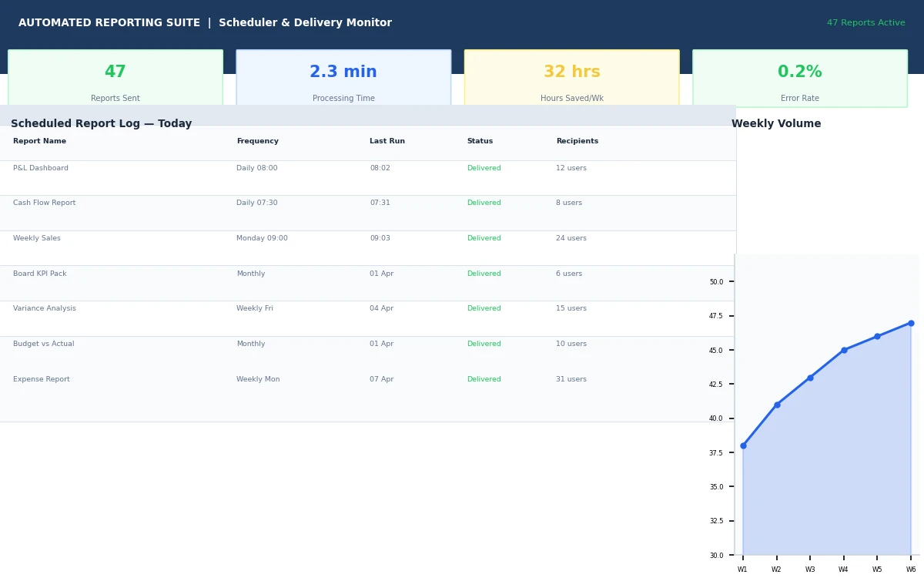Click the '04 Apr' last run date
The width and height of the screenshot is (924, 578).
[381, 309]
